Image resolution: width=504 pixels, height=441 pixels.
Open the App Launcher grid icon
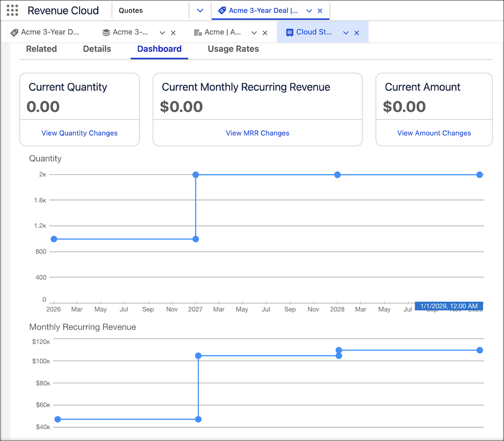(12, 10)
